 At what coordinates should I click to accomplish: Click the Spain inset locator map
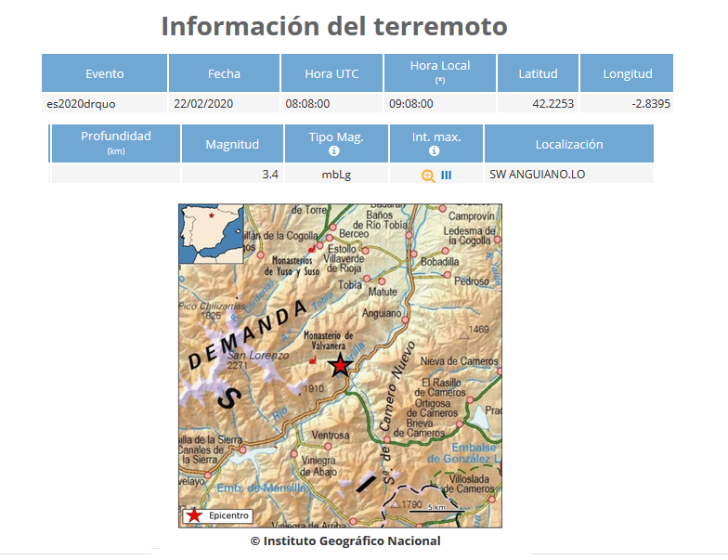212,234
